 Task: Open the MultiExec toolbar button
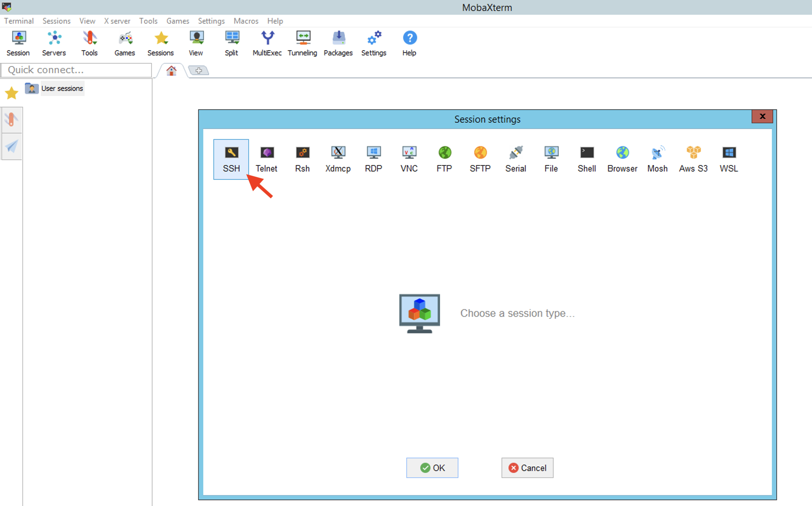pos(267,43)
